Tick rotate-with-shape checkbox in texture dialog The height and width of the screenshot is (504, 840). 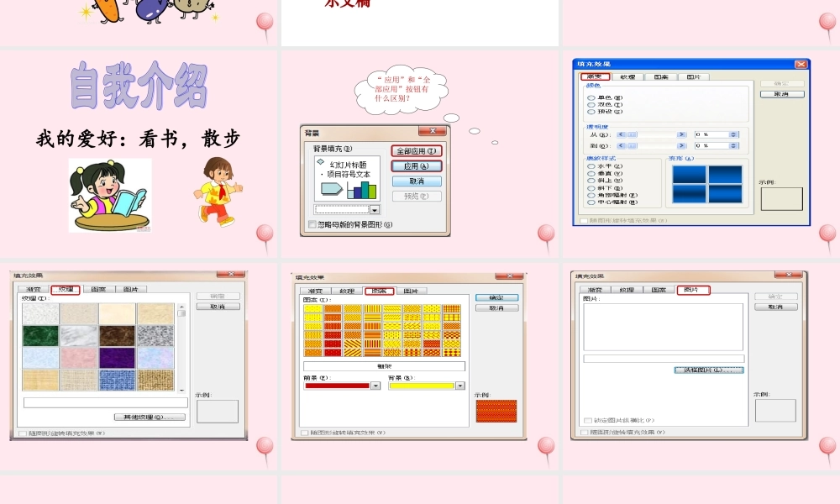(22, 433)
